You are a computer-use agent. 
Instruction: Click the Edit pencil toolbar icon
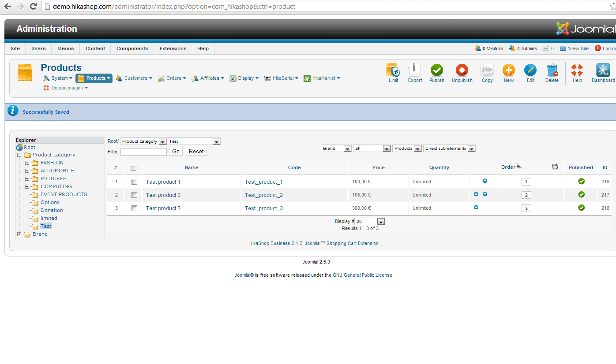click(x=530, y=71)
